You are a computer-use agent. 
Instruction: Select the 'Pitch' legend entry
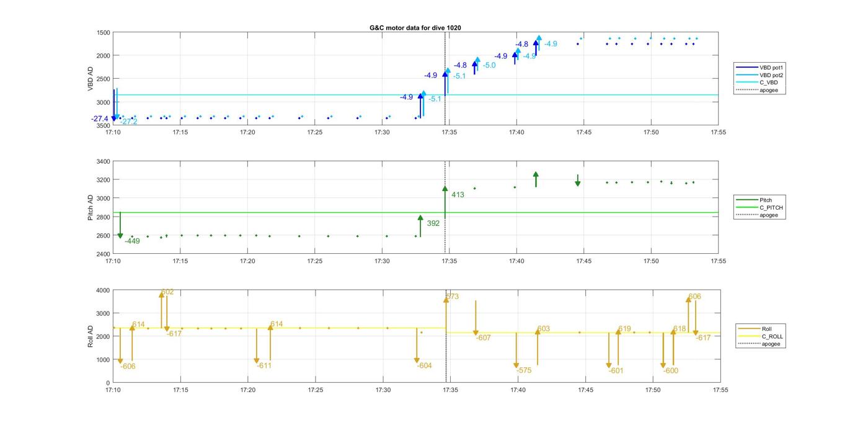pyautogui.click(x=766, y=200)
